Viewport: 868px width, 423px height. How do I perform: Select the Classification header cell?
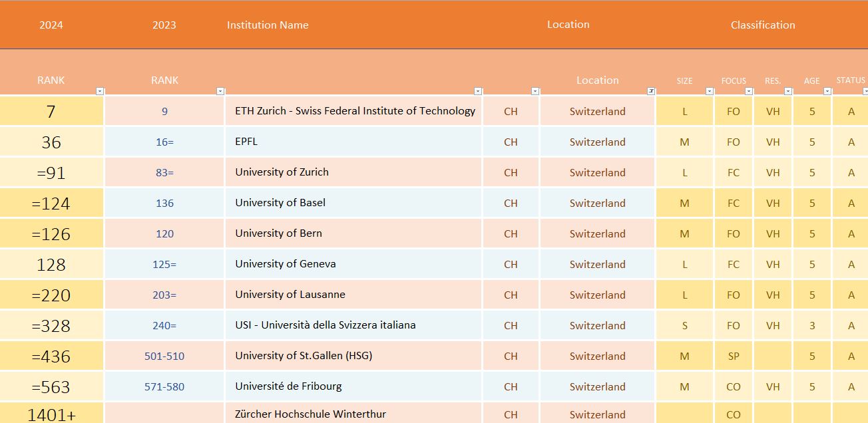pos(763,25)
